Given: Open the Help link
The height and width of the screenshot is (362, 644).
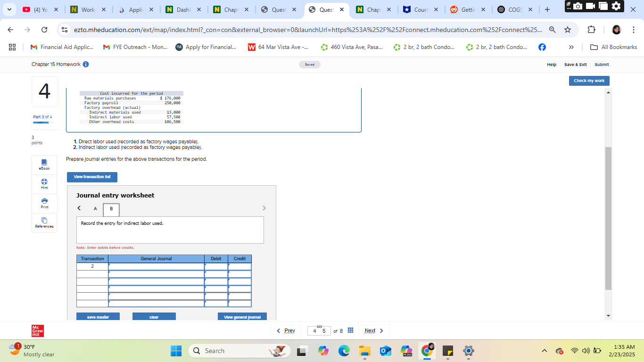Looking at the screenshot, I should 551,65.
